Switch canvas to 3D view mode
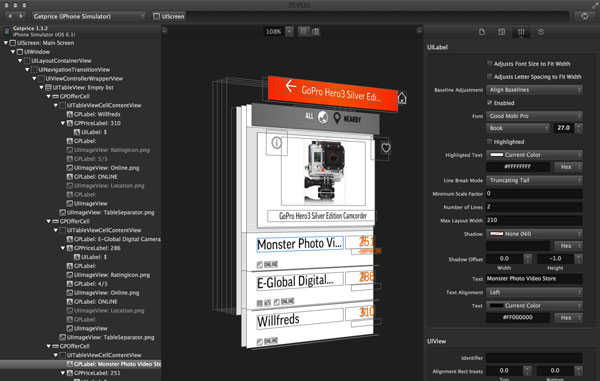Screen dimensions: 600x381 point(315,31)
